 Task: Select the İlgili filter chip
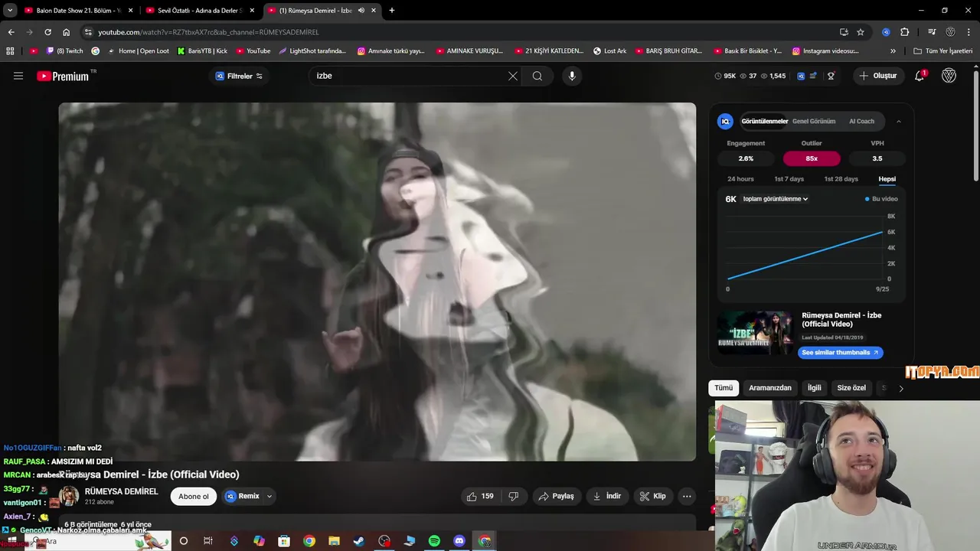coord(815,388)
